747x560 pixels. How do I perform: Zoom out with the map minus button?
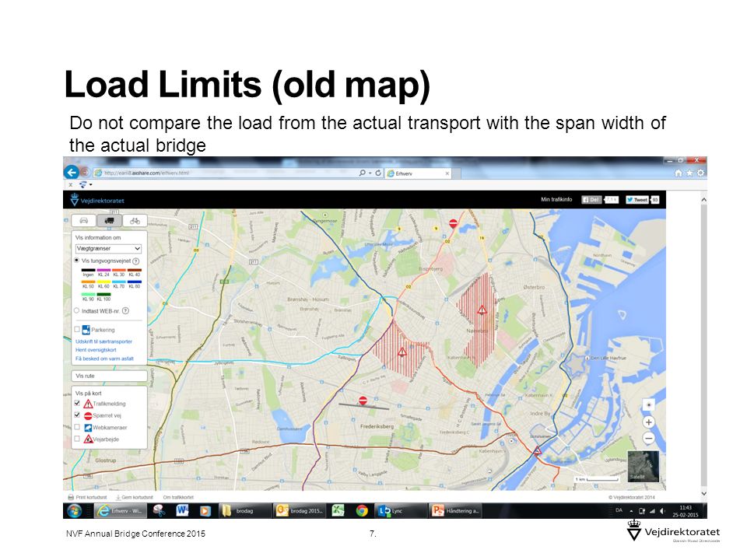[648, 438]
